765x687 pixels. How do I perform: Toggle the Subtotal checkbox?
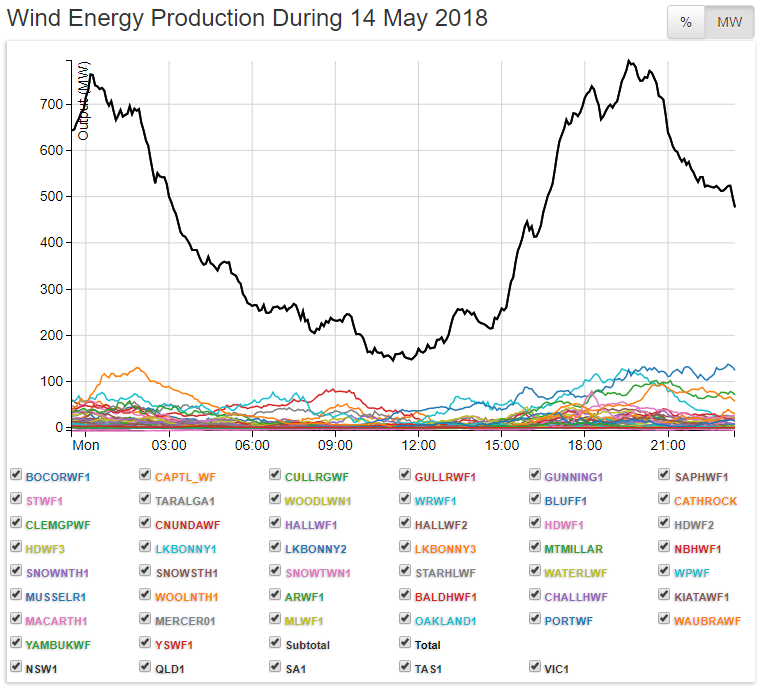click(276, 644)
